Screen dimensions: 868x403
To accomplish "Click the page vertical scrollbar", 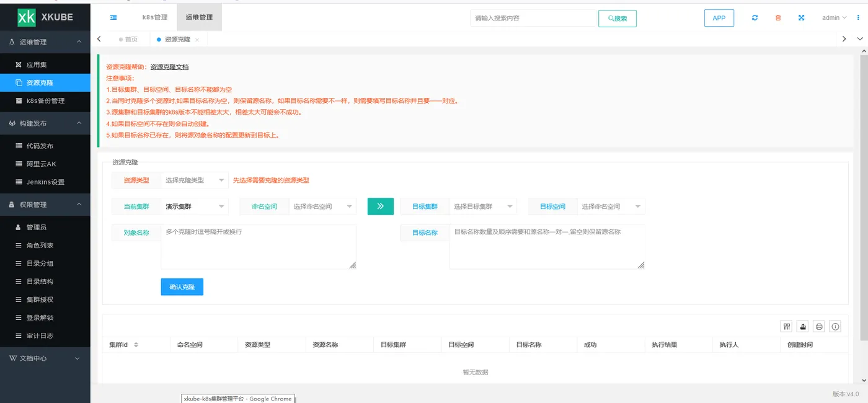I will [863, 197].
